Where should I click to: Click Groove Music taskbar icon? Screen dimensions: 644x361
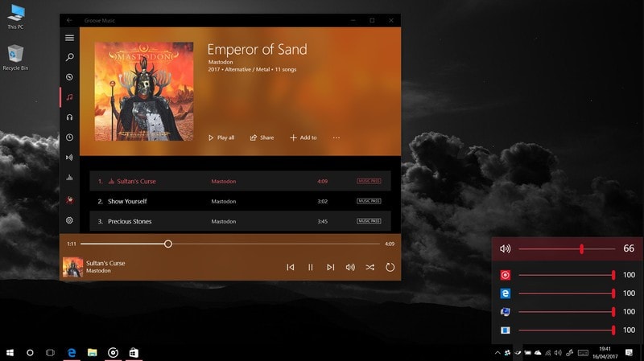pos(113,352)
